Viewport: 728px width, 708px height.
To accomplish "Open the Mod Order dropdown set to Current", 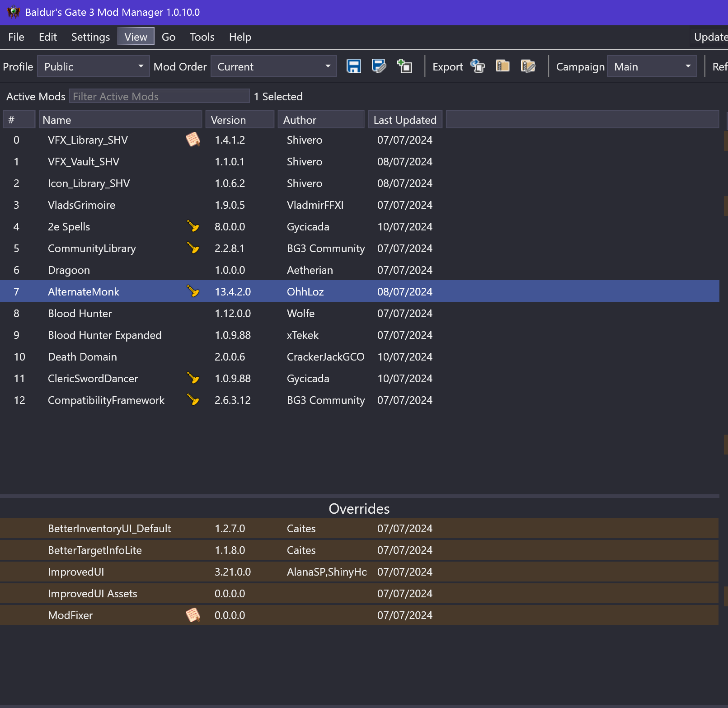I will [273, 66].
